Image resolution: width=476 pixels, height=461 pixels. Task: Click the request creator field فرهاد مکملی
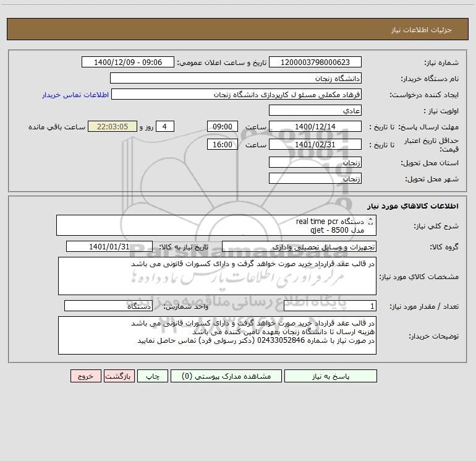[236, 95]
